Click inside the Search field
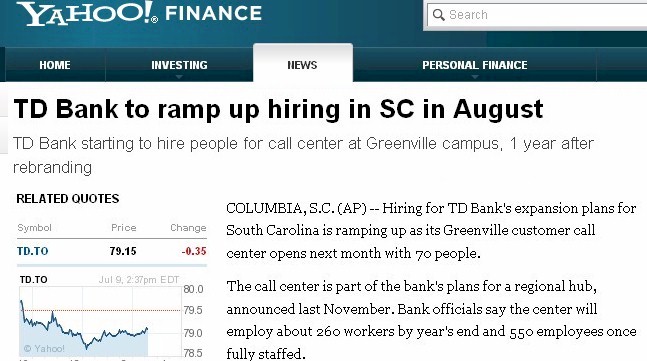 [x=537, y=16]
